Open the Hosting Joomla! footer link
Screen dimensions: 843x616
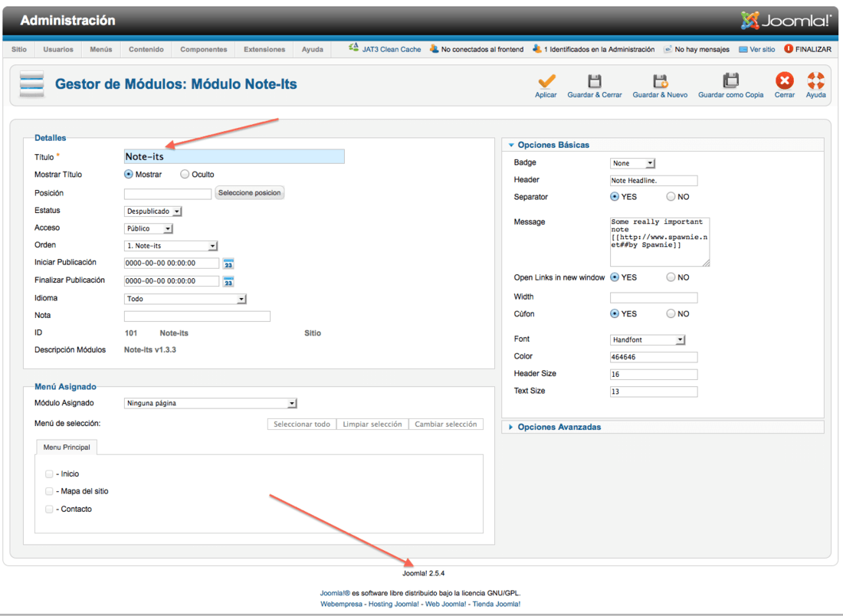point(394,604)
